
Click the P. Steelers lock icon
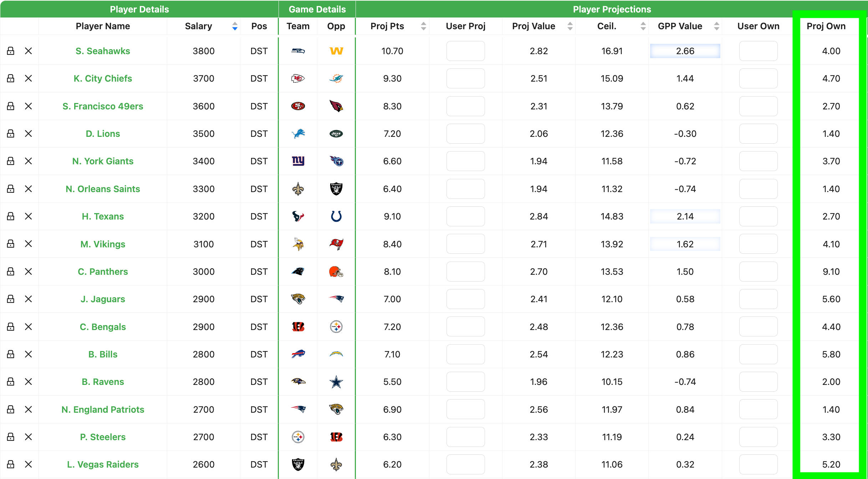point(11,437)
